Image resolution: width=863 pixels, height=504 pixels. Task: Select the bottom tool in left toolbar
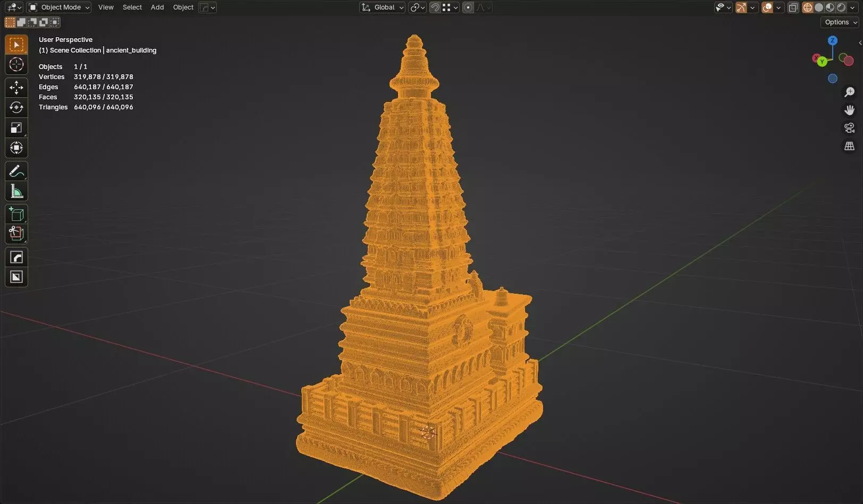[16, 277]
